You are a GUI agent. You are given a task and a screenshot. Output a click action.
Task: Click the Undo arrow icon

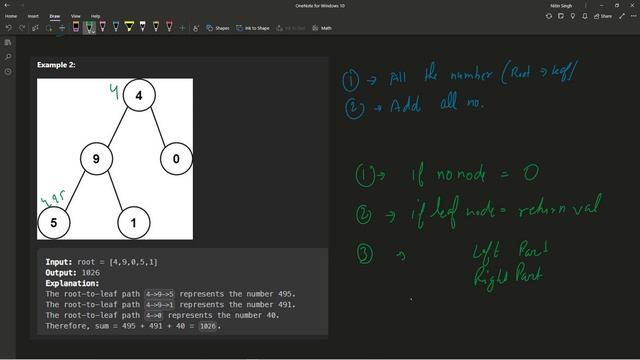coord(9,28)
